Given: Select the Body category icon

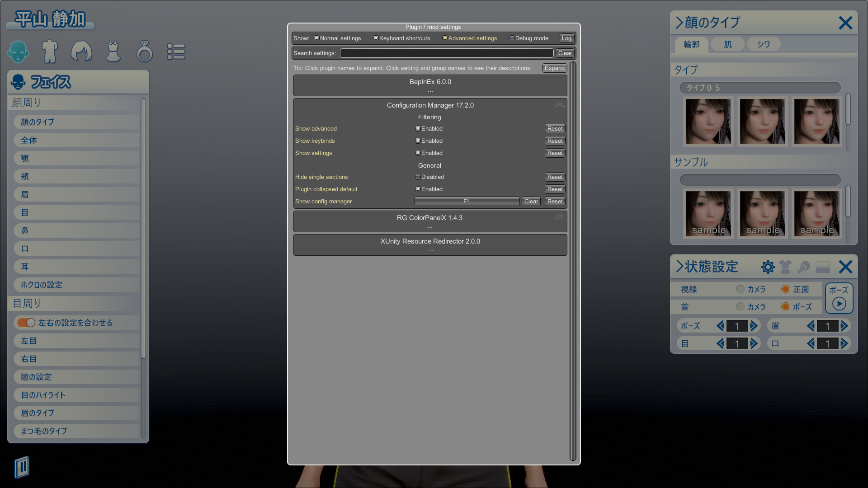Looking at the screenshot, I should (50, 52).
